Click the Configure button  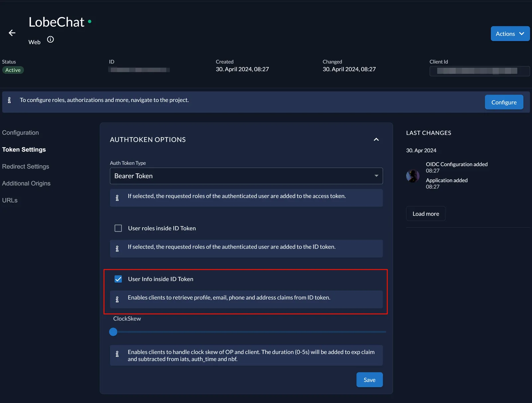(x=504, y=102)
